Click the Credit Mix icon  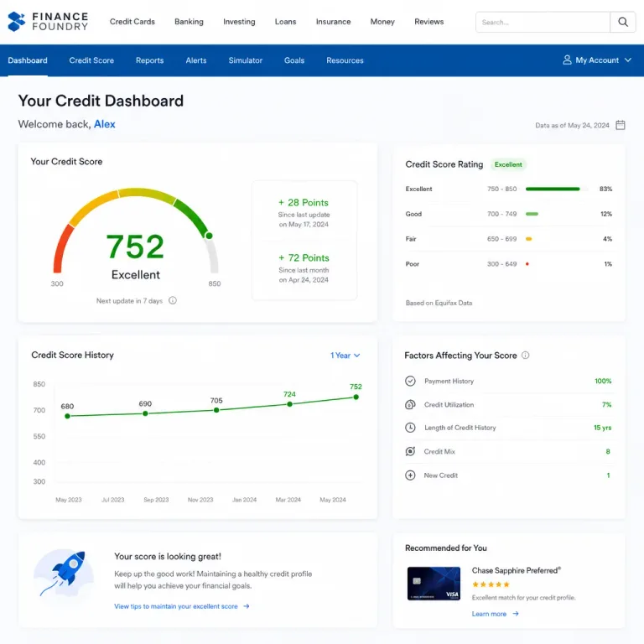[x=410, y=451]
